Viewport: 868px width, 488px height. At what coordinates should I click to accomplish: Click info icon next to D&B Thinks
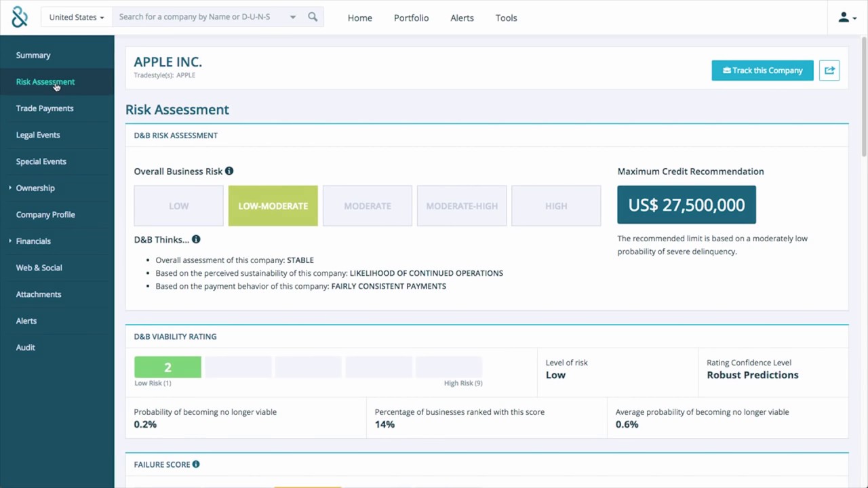pos(196,239)
